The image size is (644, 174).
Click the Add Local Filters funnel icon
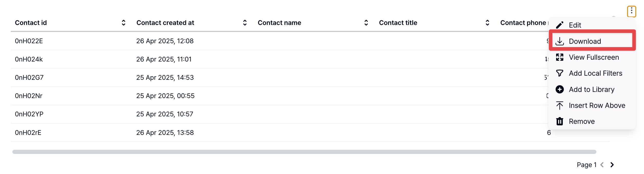point(560,73)
